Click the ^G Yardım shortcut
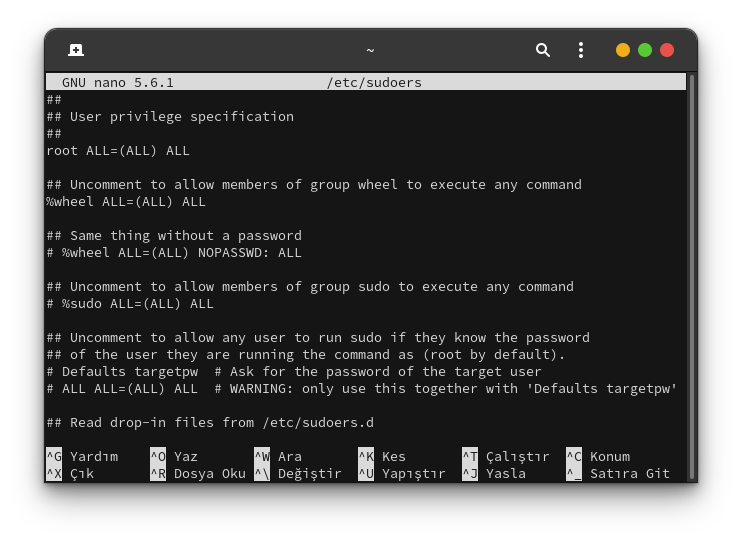 tap(82, 457)
